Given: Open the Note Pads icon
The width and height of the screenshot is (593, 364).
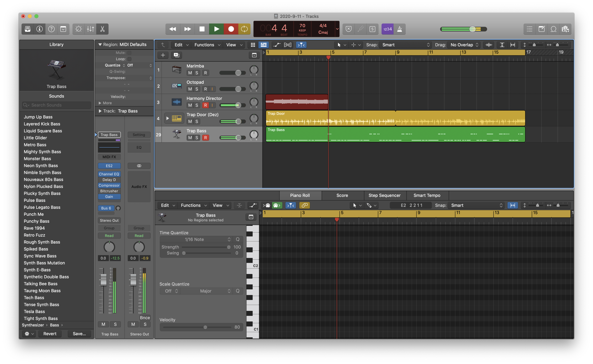Looking at the screenshot, I should pos(542,29).
